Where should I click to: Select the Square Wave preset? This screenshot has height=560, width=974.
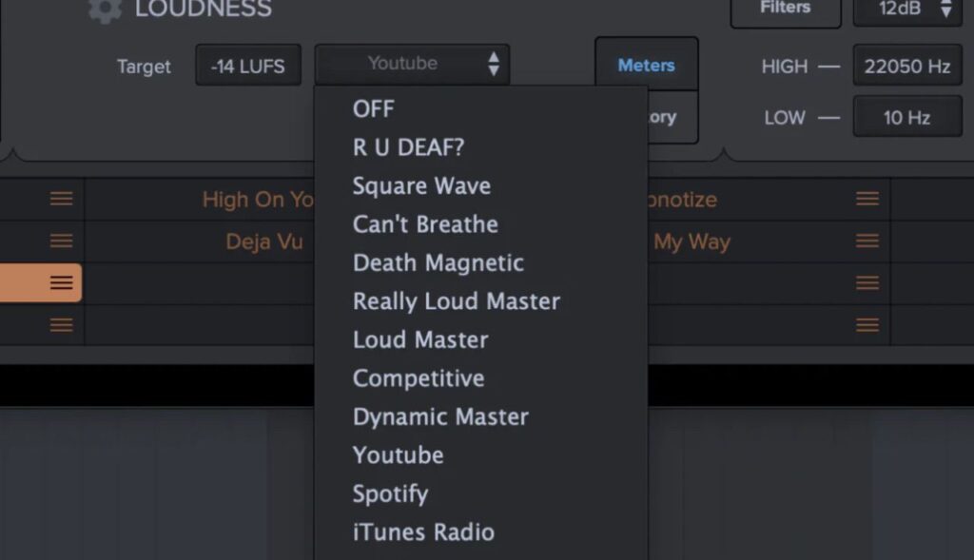point(421,186)
